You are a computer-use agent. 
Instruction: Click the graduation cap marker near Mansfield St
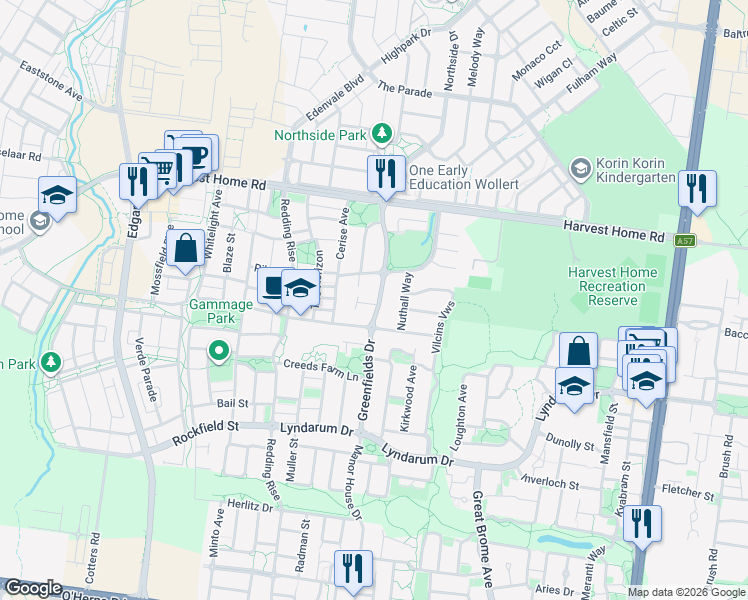[x=646, y=382]
